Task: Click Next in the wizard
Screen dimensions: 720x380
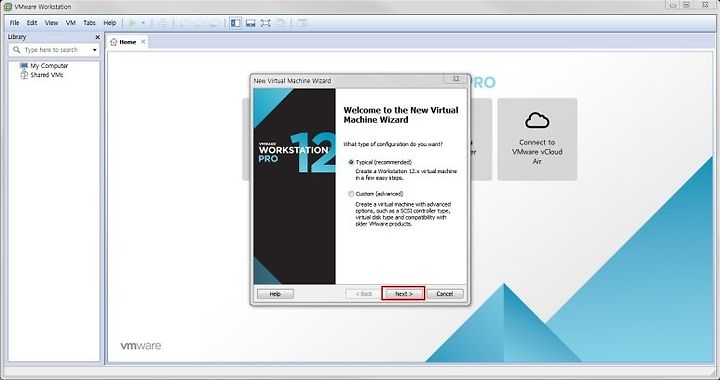Action: tap(403, 294)
